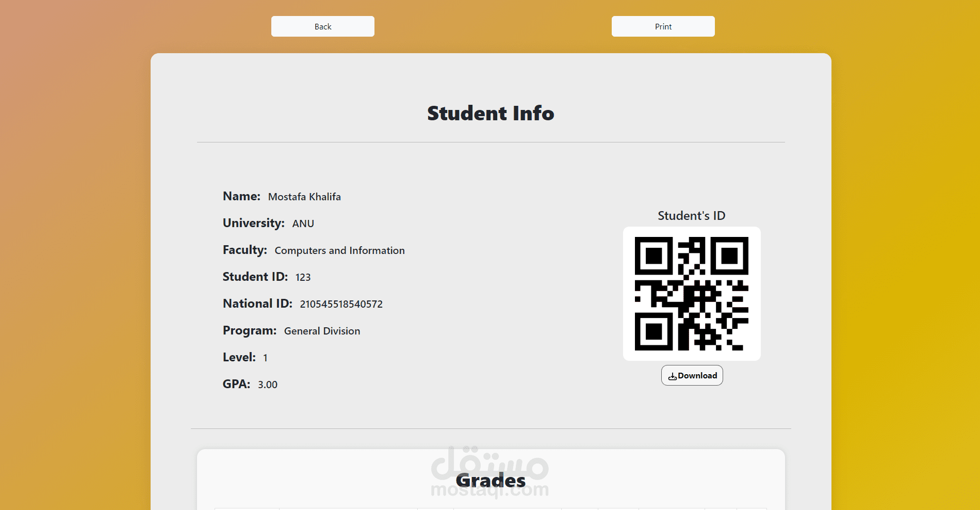
Task: Click the GPA: label
Action: (236, 384)
